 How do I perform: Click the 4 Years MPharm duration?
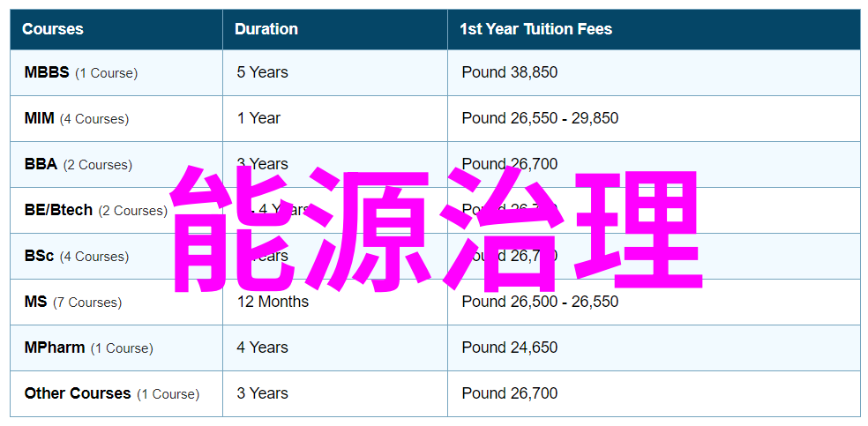click(262, 348)
